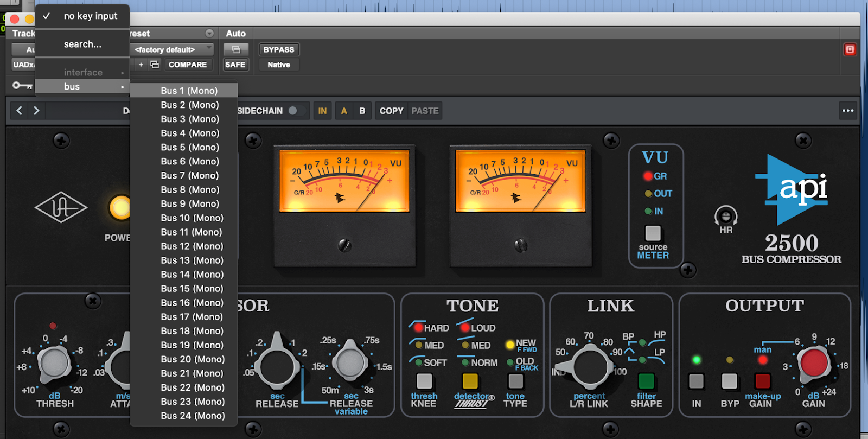This screenshot has width=868, height=439.
Task: Click the PASTE button
Action: point(425,111)
